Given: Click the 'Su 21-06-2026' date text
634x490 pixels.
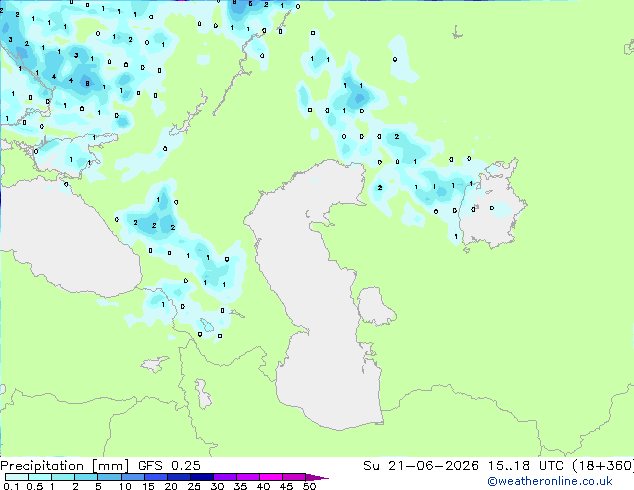Looking at the screenshot, I should tap(421, 466).
